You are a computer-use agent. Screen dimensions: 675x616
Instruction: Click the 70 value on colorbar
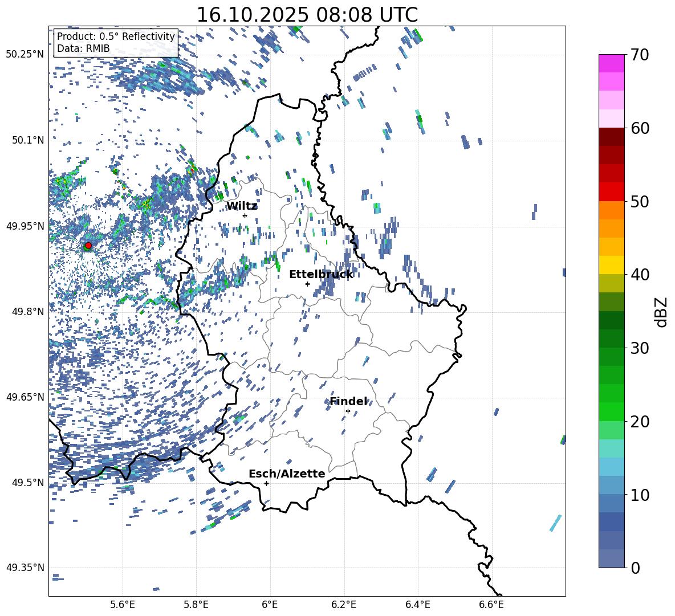(640, 55)
